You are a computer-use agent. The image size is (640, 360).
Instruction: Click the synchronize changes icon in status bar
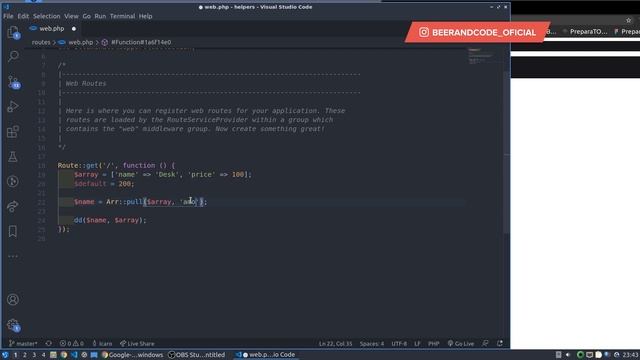point(49,344)
